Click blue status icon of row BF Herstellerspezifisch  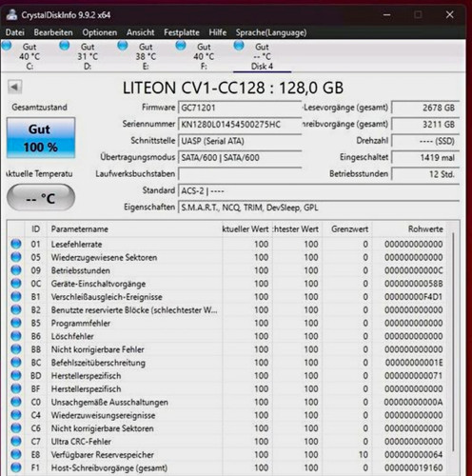click(16, 388)
